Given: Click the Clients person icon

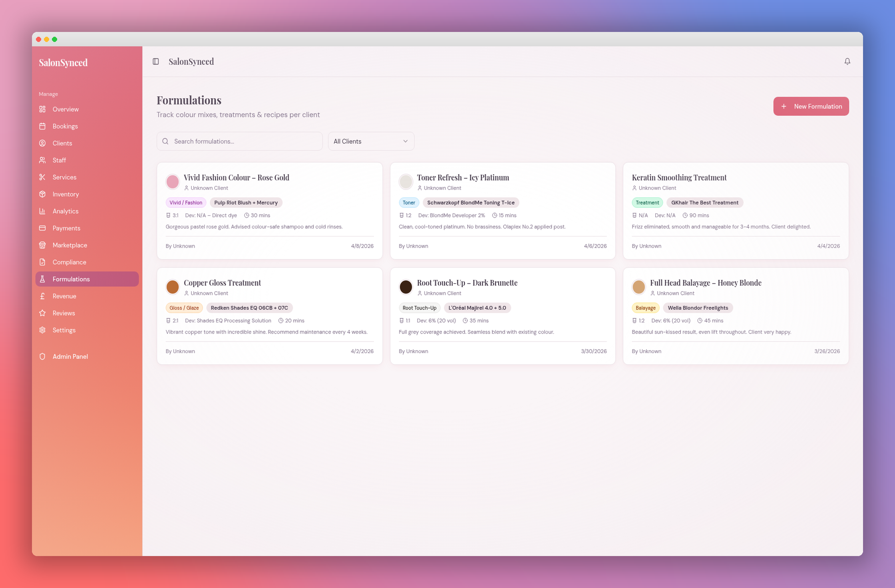Looking at the screenshot, I should (42, 143).
